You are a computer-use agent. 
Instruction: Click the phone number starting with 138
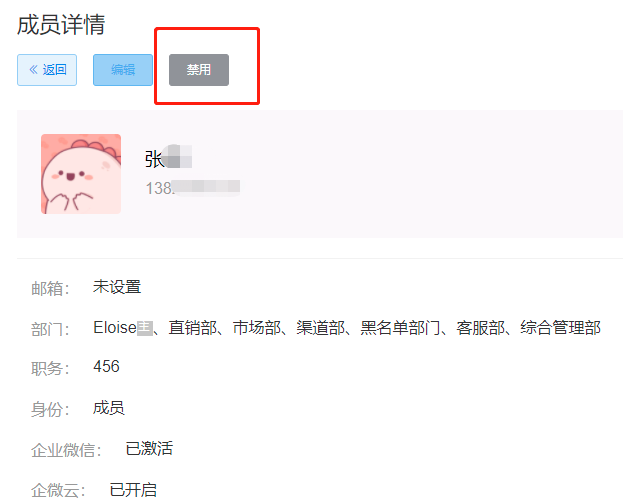193,188
